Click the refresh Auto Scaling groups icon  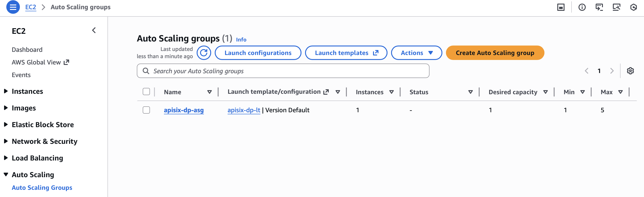pyautogui.click(x=204, y=53)
